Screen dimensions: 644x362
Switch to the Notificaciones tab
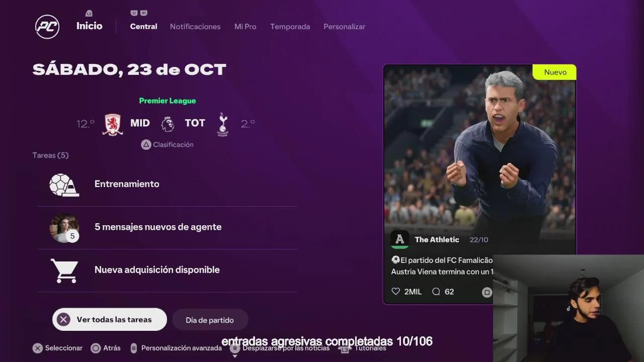pyautogui.click(x=195, y=27)
